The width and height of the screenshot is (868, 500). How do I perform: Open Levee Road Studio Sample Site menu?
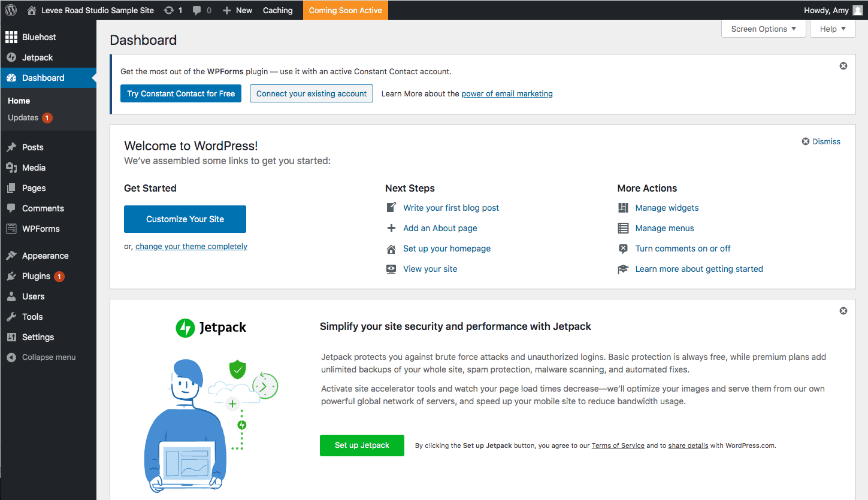(90, 10)
